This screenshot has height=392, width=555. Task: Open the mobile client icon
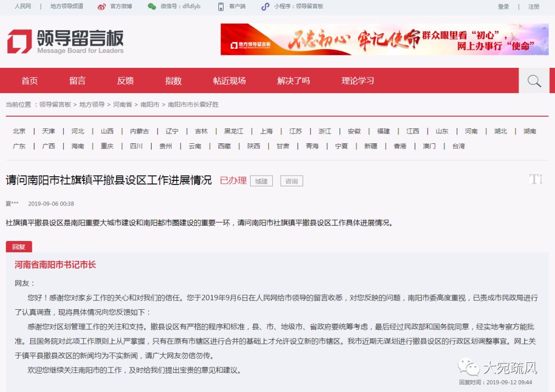(x=221, y=7)
